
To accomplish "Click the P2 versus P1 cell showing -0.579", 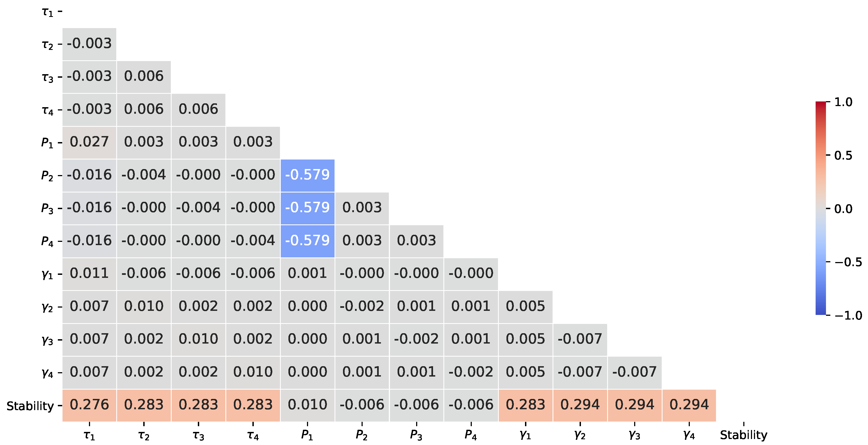I will (x=307, y=175).
